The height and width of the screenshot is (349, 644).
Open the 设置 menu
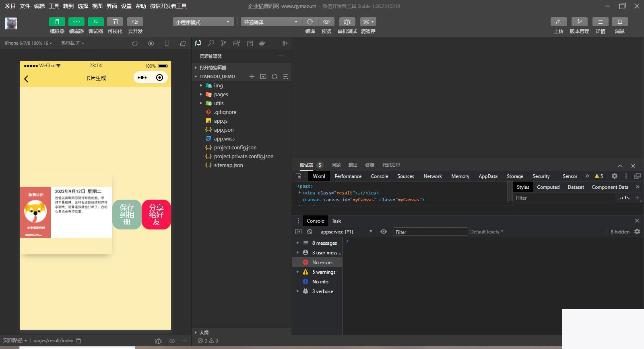point(126,6)
